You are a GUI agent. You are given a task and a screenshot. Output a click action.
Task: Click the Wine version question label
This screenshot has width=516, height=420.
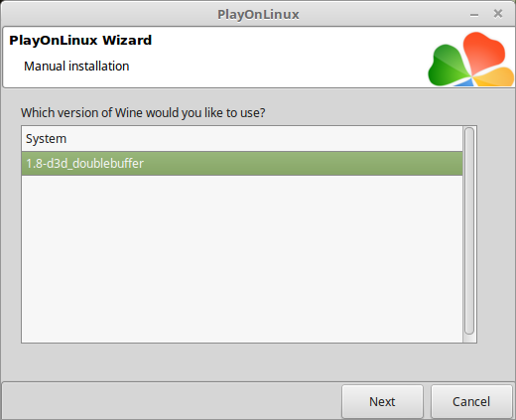143,113
